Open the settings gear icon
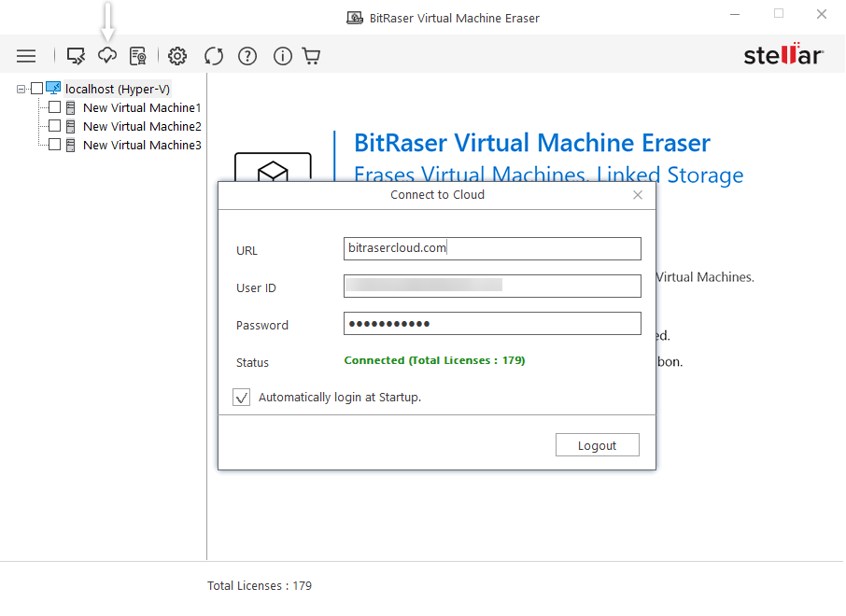This screenshot has height=616, width=846. (x=177, y=56)
